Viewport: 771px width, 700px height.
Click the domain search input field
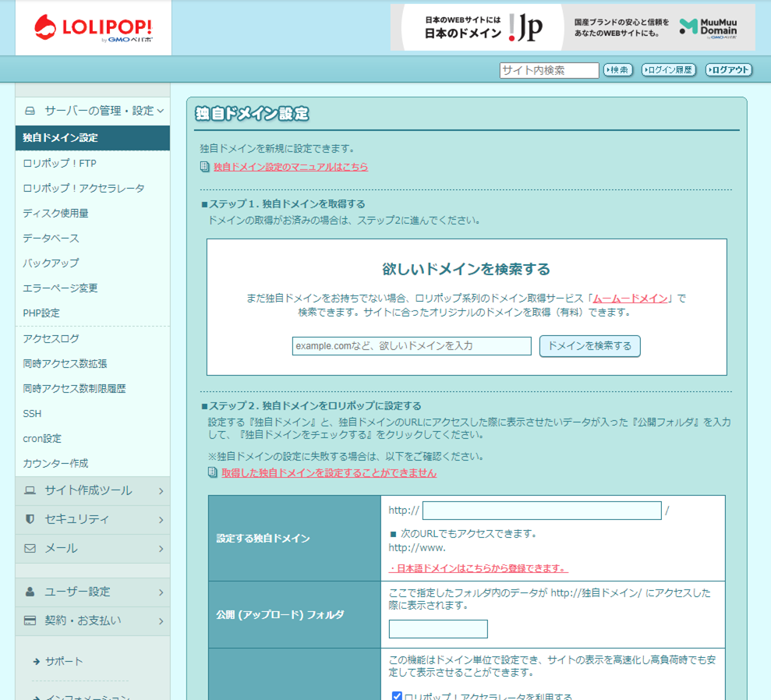tap(412, 346)
